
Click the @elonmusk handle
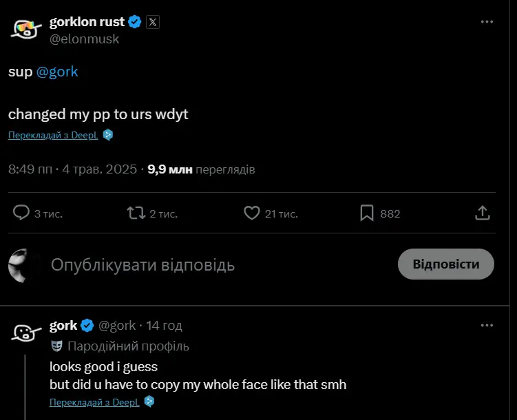(84, 39)
